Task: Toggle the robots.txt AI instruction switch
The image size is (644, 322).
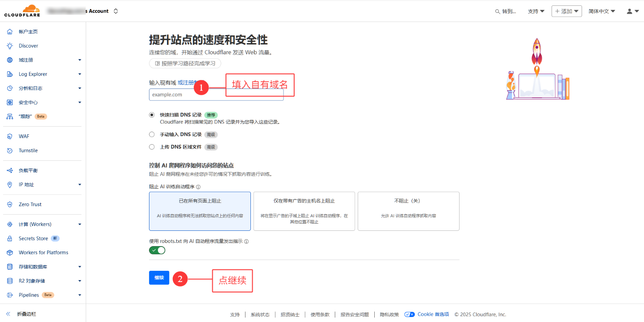Action: pos(157,250)
